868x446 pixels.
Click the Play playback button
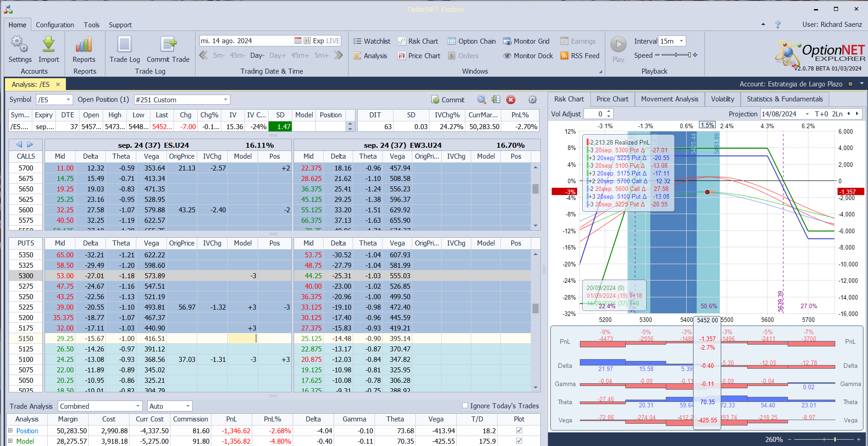pos(618,45)
